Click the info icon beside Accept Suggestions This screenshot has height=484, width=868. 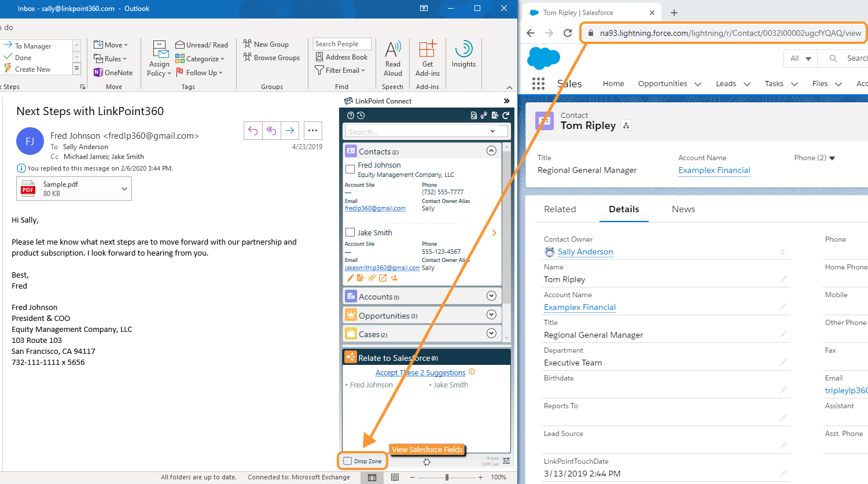pyautogui.click(x=472, y=372)
